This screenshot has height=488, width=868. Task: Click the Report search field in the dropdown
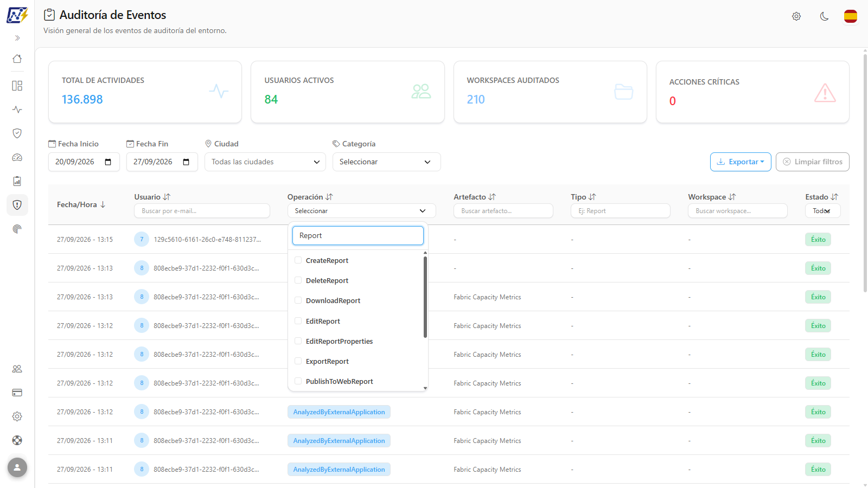[x=358, y=236]
